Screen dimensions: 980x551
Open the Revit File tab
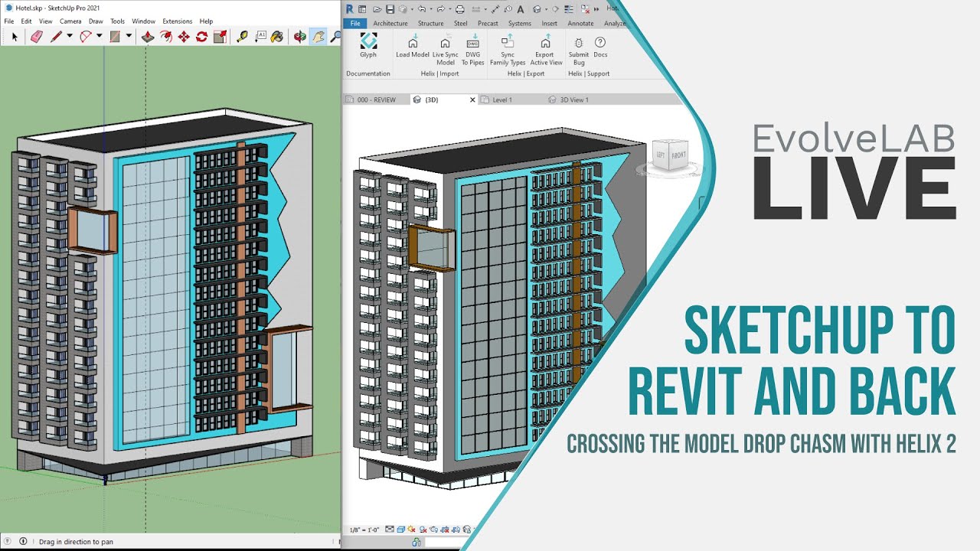pos(355,23)
